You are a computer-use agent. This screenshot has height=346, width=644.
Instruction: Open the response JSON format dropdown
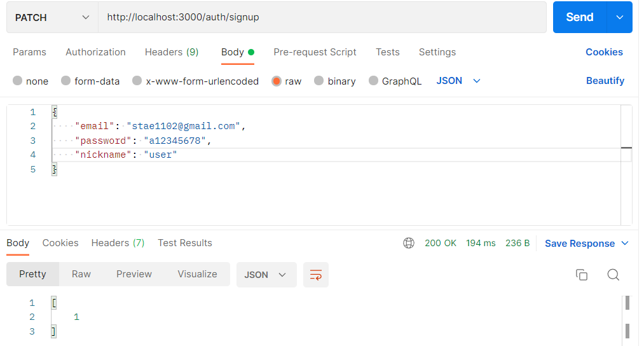[266, 275]
